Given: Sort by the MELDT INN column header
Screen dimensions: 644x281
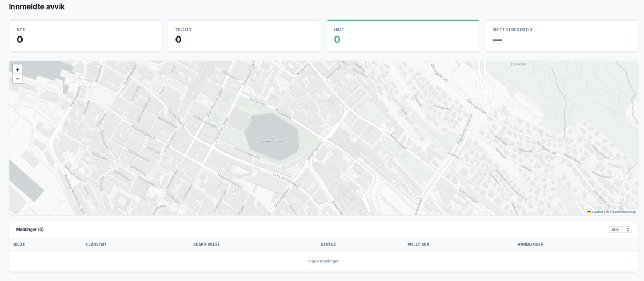Looking at the screenshot, I should click(419, 245).
